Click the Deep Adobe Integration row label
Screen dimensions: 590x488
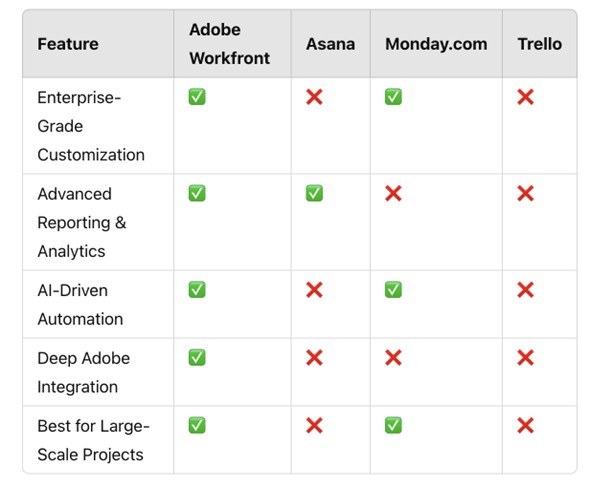84,372
